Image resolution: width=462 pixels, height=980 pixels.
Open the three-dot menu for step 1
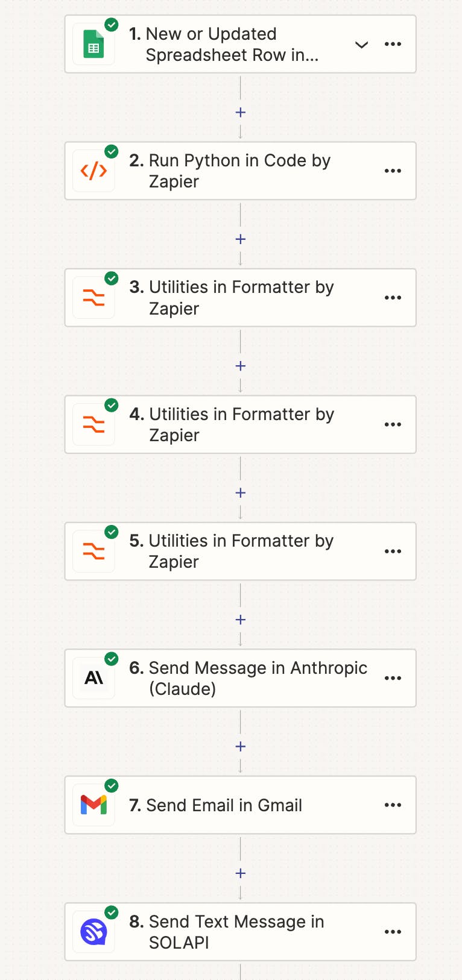point(393,44)
